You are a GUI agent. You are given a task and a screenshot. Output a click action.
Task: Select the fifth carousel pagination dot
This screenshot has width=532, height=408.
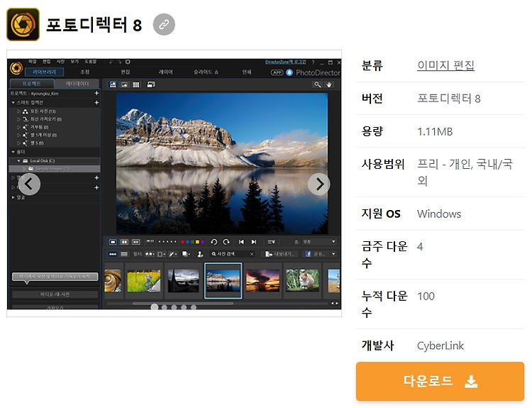[x=194, y=307]
